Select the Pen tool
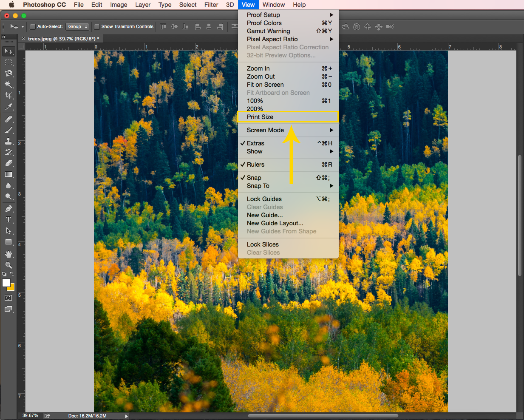The image size is (524, 420). coord(8,209)
